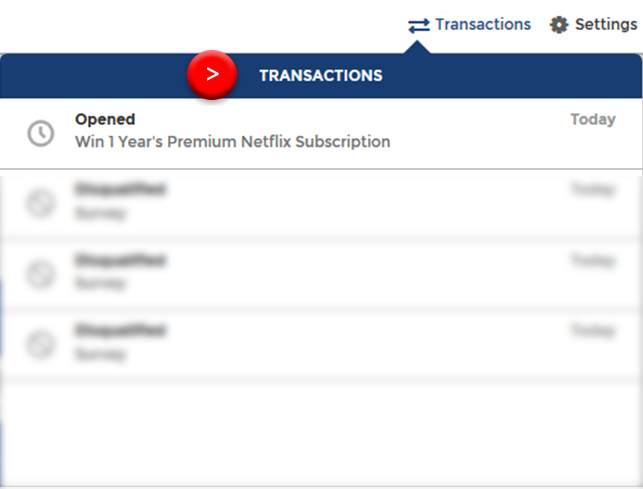Click the second blurred row's subtitle text
This screenshot has width=643, height=489.
tap(100, 283)
